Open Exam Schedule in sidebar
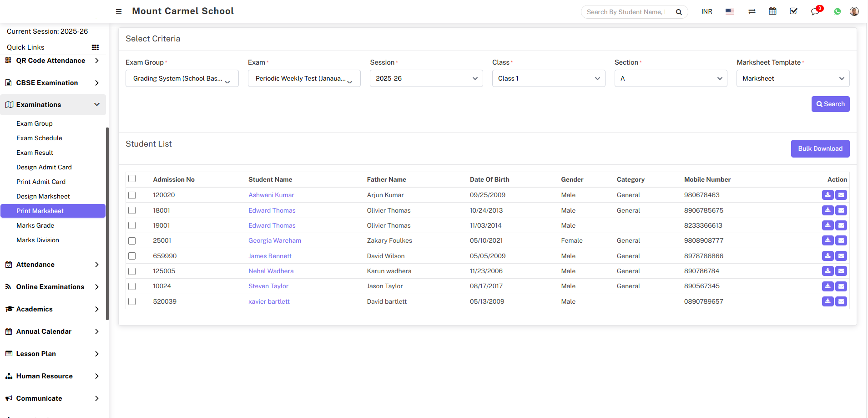Viewport: 868px width, 418px height. pyautogui.click(x=39, y=138)
